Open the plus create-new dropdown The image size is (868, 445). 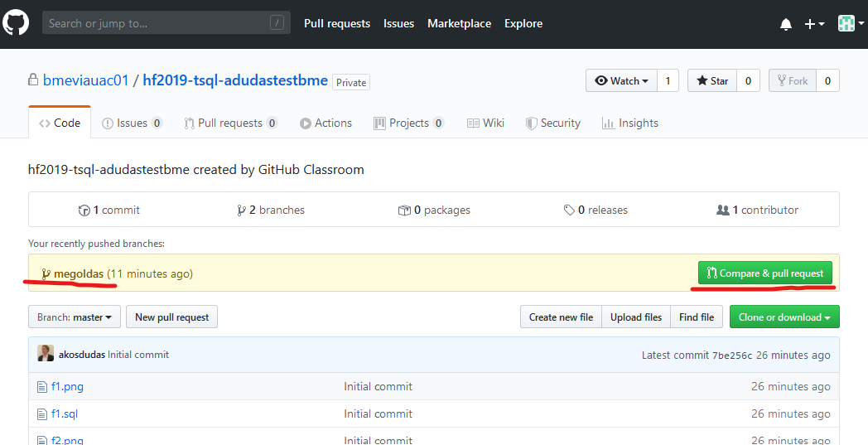pyautogui.click(x=814, y=24)
